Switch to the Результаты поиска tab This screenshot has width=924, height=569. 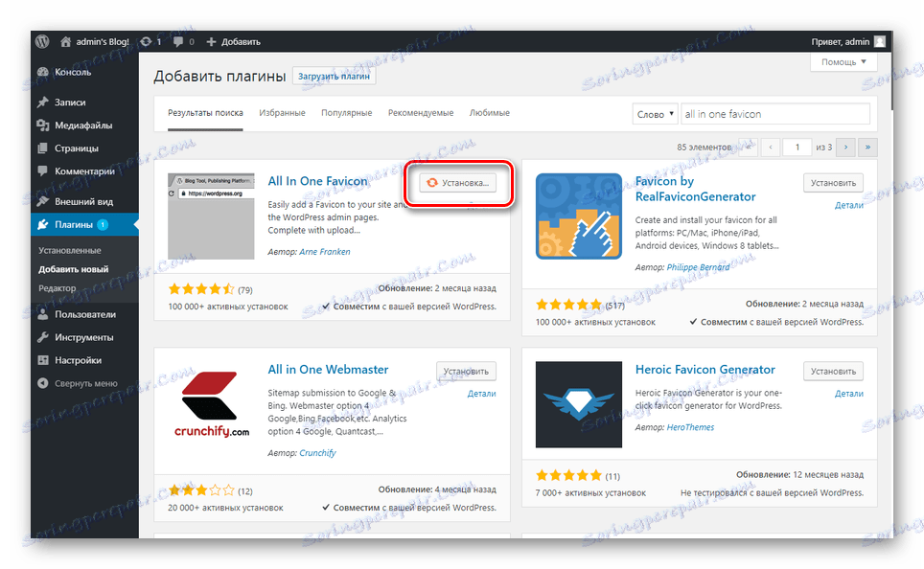[205, 112]
